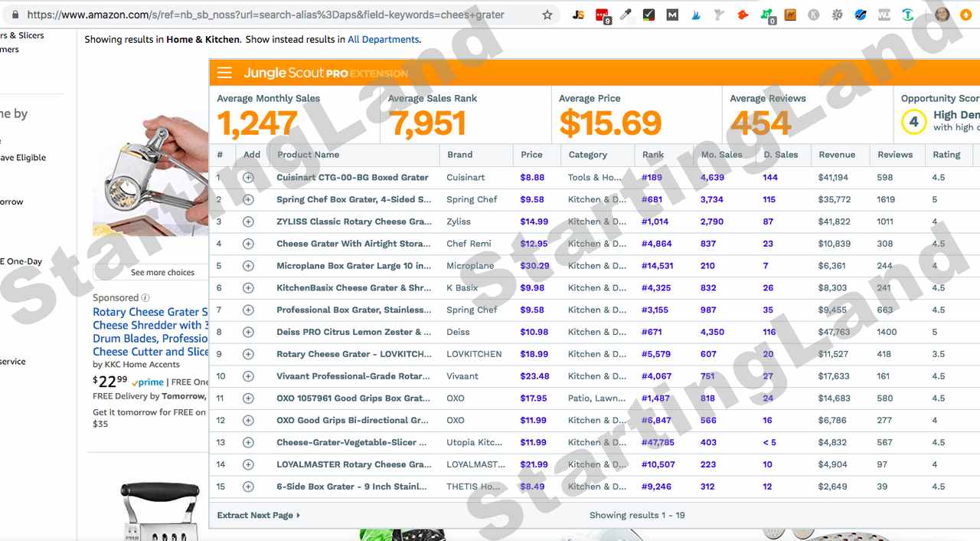
Task: Open the sponsored Rotary Cheese Grater listing title
Action: pos(151,333)
